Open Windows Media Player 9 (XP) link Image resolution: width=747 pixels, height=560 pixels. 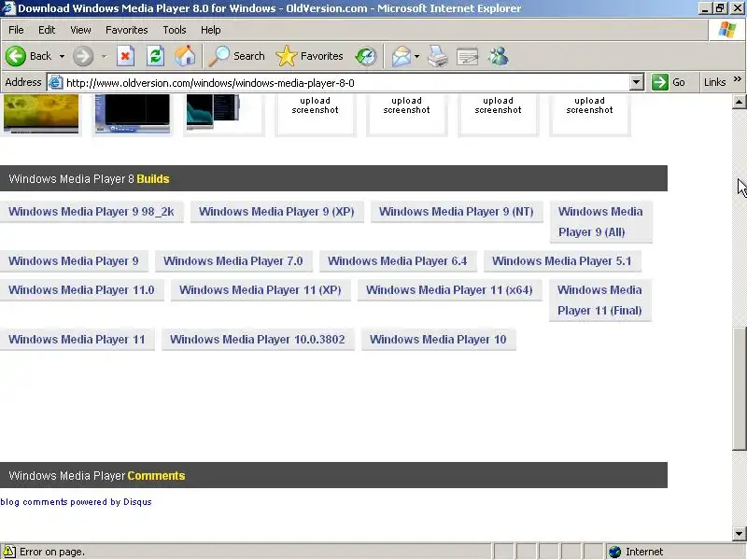point(276,212)
